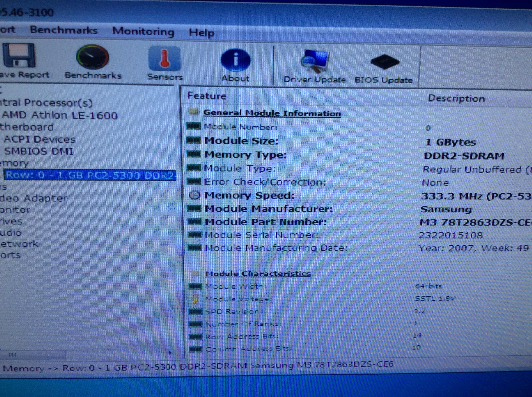Select AMD Athlon LE-1600 tree item
Screen dimensions: 532x397
pyautogui.click(x=60, y=115)
